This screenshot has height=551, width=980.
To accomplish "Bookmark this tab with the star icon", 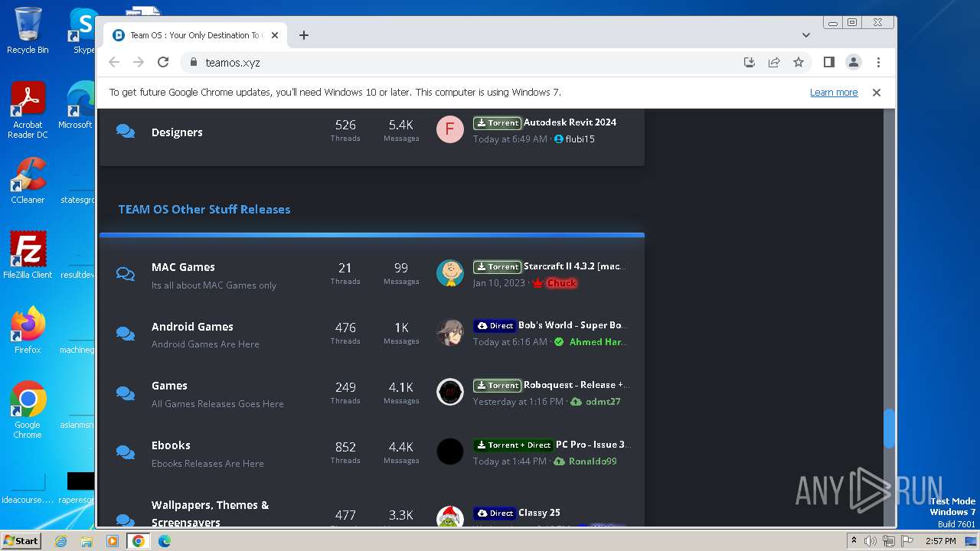I will coord(799,62).
